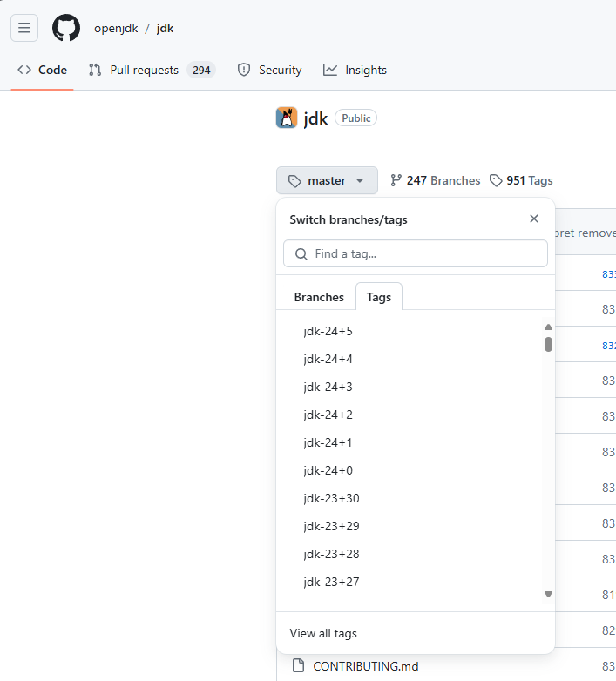Click the Public visibility badge
Viewport: 616px width, 681px height.
click(355, 118)
